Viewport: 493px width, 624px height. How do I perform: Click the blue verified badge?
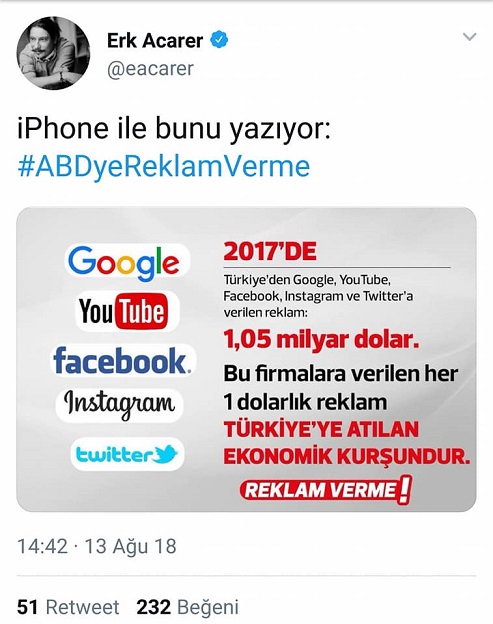coord(219,40)
